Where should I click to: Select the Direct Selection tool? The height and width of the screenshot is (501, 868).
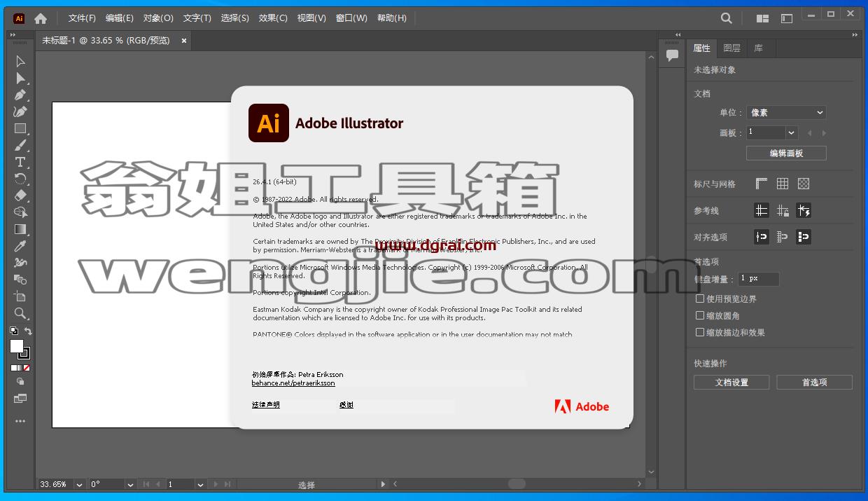[x=20, y=78]
